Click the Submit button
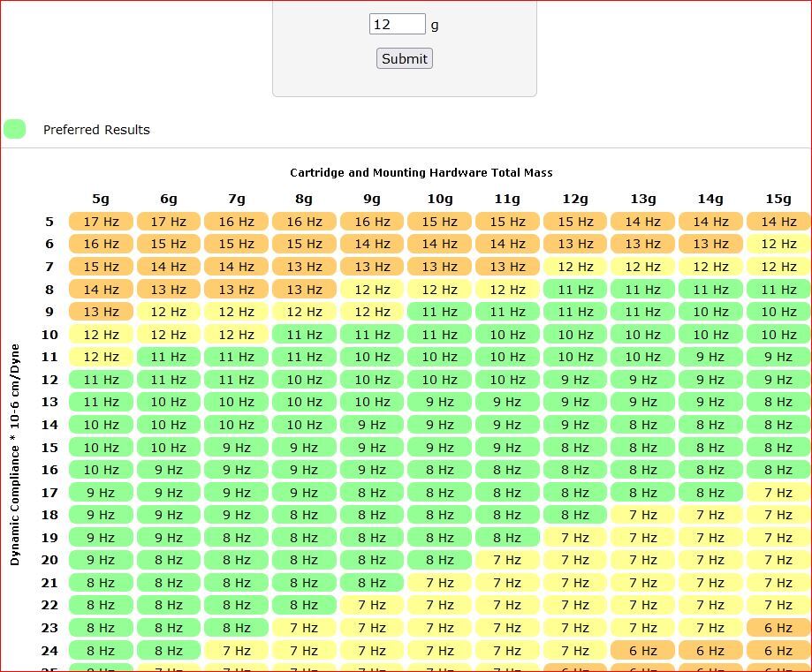This screenshot has width=812, height=672. [405, 58]
